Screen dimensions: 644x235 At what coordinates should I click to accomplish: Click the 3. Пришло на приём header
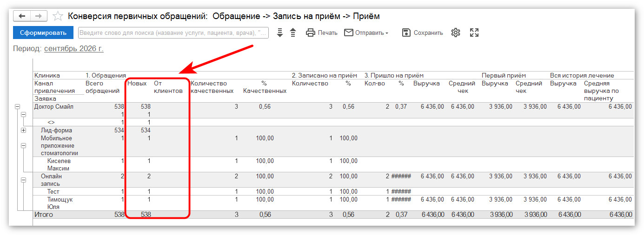394,75
